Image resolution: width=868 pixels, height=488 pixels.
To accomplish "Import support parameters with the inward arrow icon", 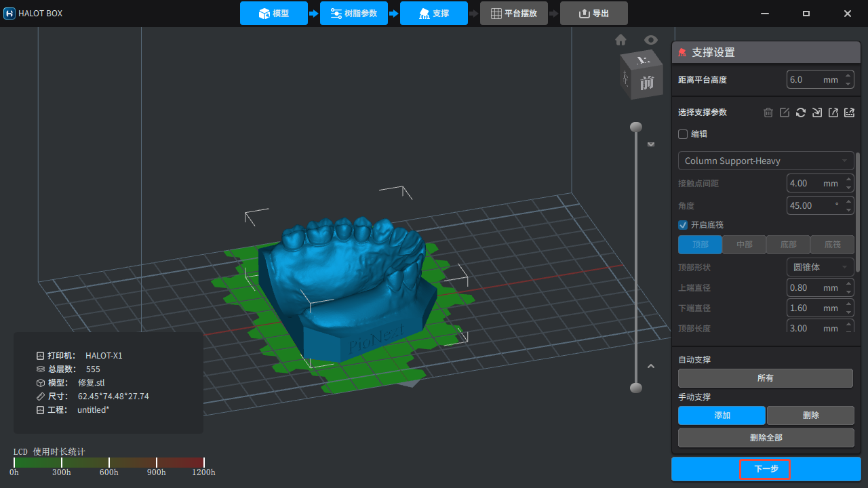I will [817, 113].
